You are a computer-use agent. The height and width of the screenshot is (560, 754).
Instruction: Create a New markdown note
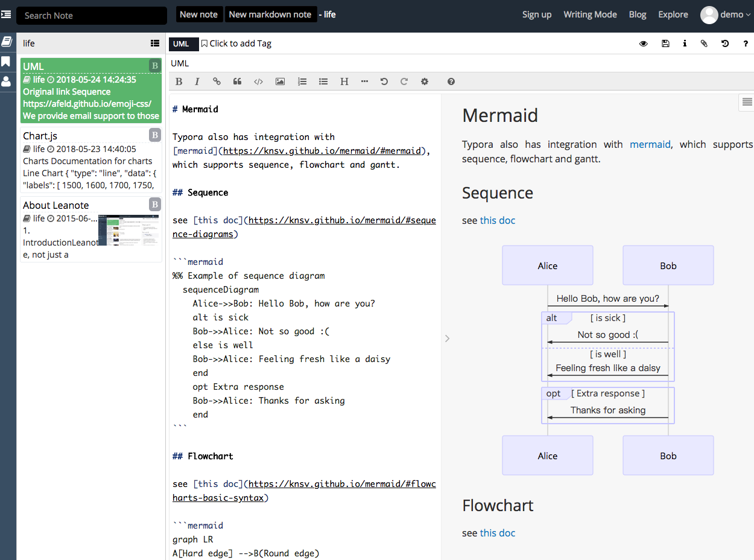270,14
